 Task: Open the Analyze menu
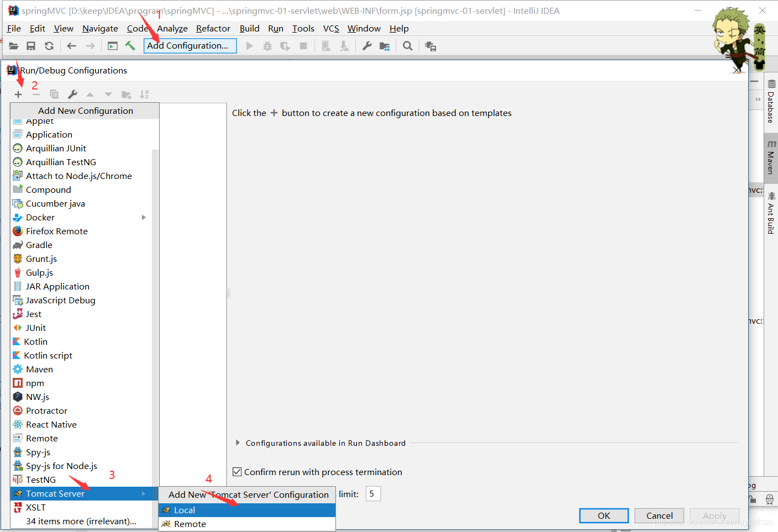click(x=172, y=28)
